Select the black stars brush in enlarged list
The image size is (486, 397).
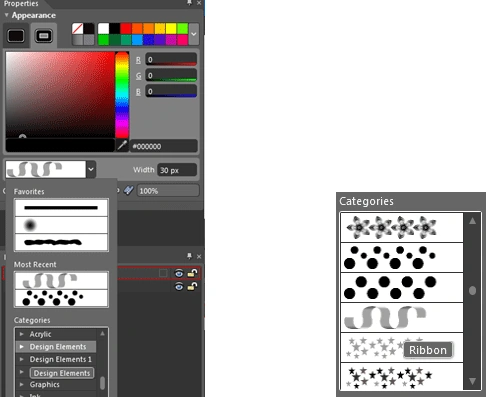(x=402, y=377)
